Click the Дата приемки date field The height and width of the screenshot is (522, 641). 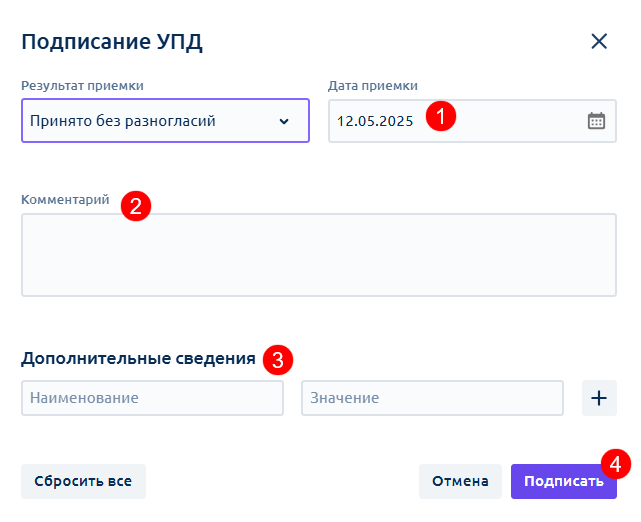[472, 121]
